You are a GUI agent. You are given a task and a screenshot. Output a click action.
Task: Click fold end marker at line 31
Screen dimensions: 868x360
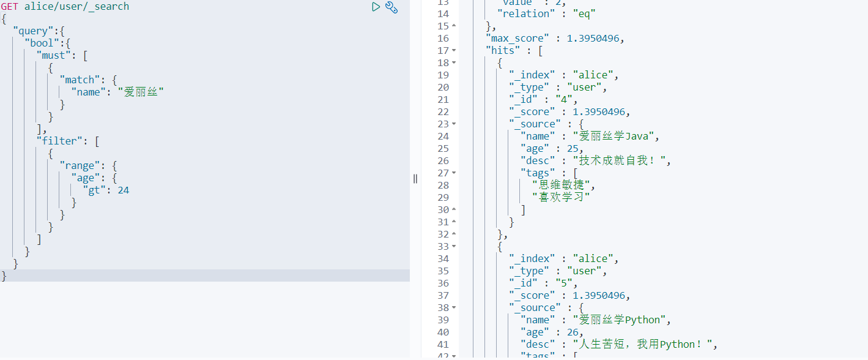coord(454,222)
